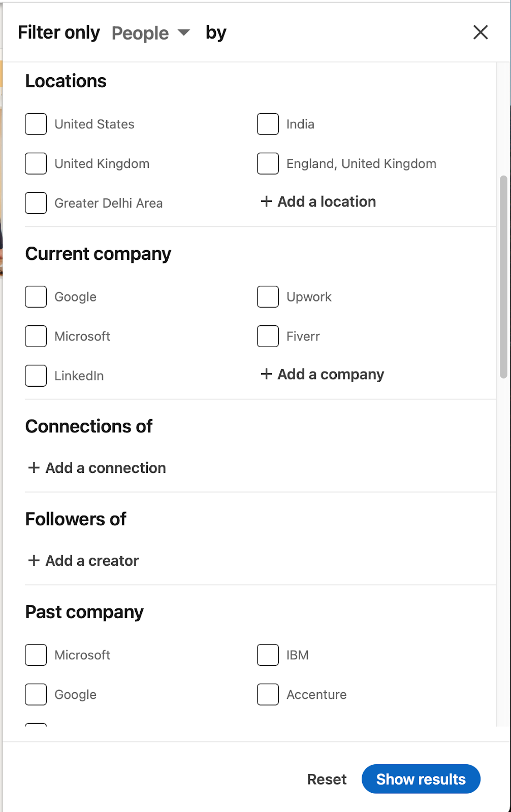Image resolution: width=511 pixels, height=812 pixels.
Task: Click the filter panel vertical scrollbar
Action: point(503,277)
